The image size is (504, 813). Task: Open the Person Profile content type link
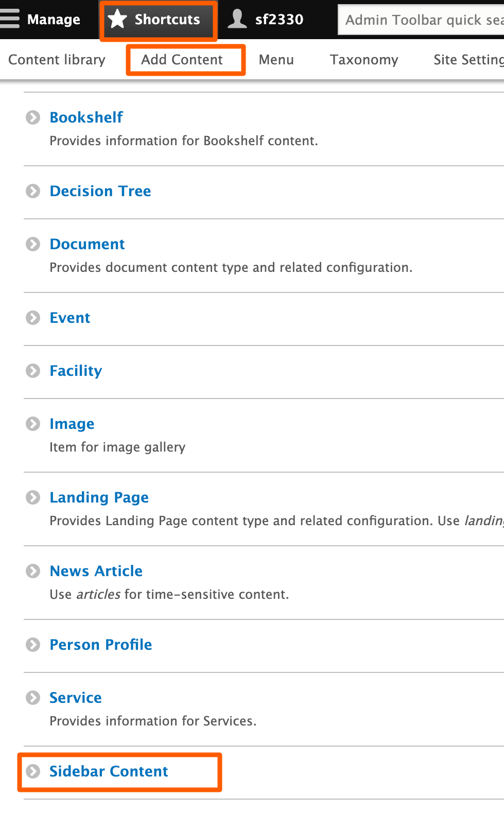click(x=101, y=645)
